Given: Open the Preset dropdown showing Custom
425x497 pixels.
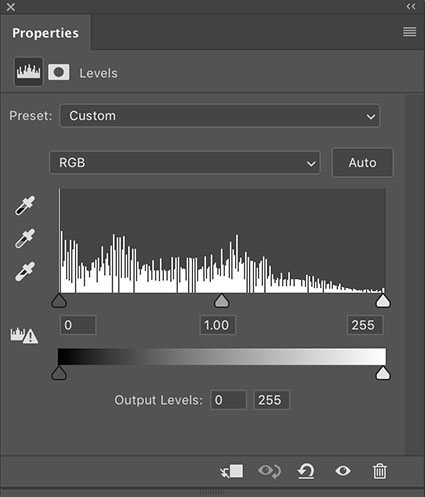Looking at the screenshot, I should click(x=220, y=116).
